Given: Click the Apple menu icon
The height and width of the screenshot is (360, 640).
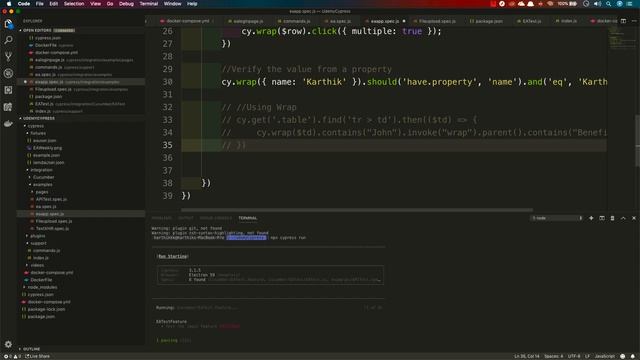Looking at the screenshot, I should tap(9, 4).
